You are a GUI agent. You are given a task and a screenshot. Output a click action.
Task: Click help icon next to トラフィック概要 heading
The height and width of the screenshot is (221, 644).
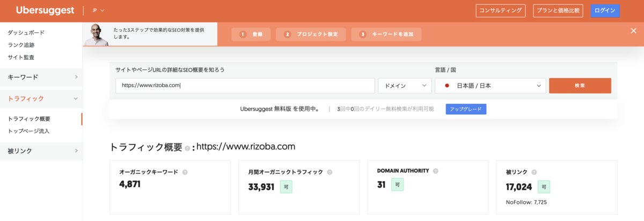[x=187, y=148]
